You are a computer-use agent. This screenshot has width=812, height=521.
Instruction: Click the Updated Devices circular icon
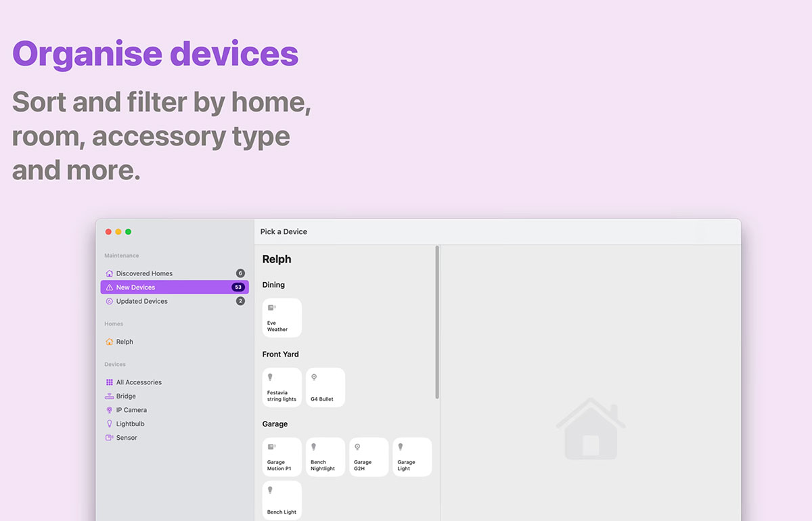[110, 301]
